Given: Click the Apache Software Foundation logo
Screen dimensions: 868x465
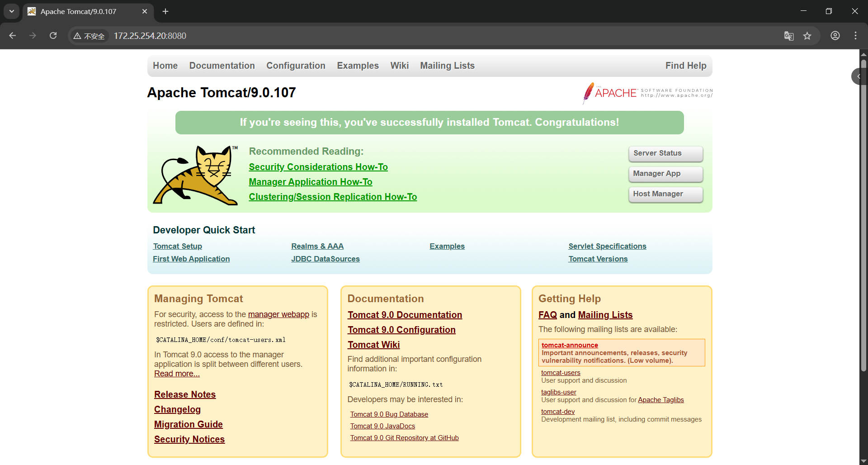Looking at the screenshot, I should (647, 93).
